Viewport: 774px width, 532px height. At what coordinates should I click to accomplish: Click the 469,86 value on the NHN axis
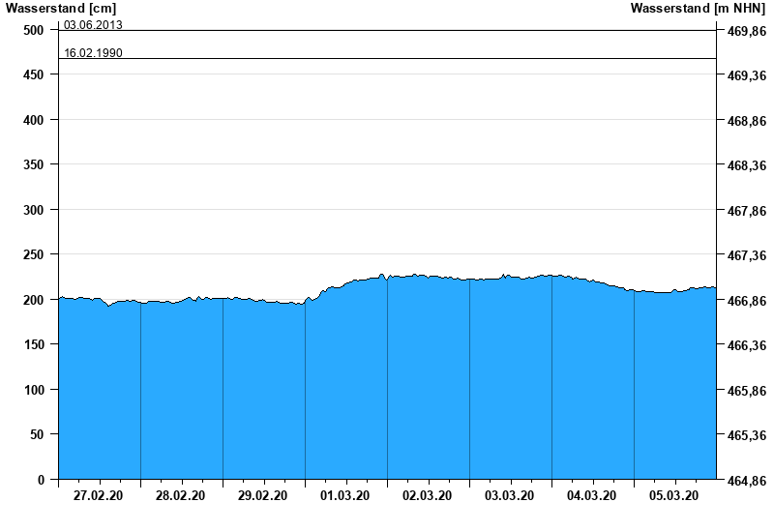(x=746, y=31)
